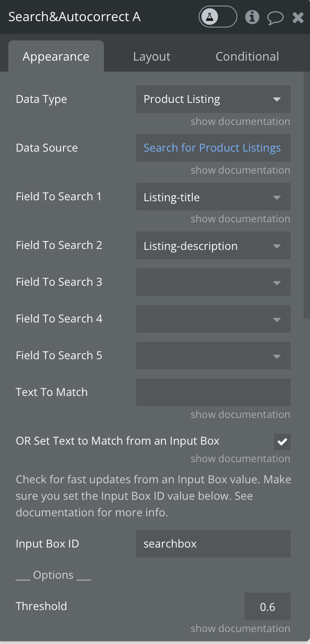Open the empty Field To Search 4 dropdown

pyautogui.click(x=213, y=319)
